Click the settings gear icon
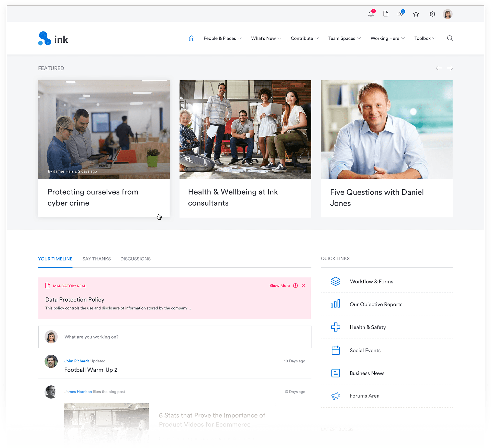Screen dimensions: 491x448 point(433,14)
